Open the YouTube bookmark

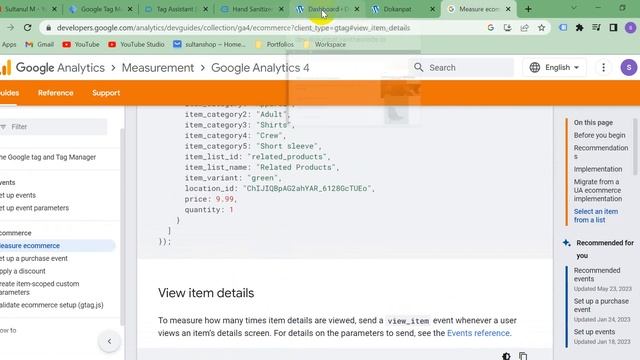coord(81,44)
